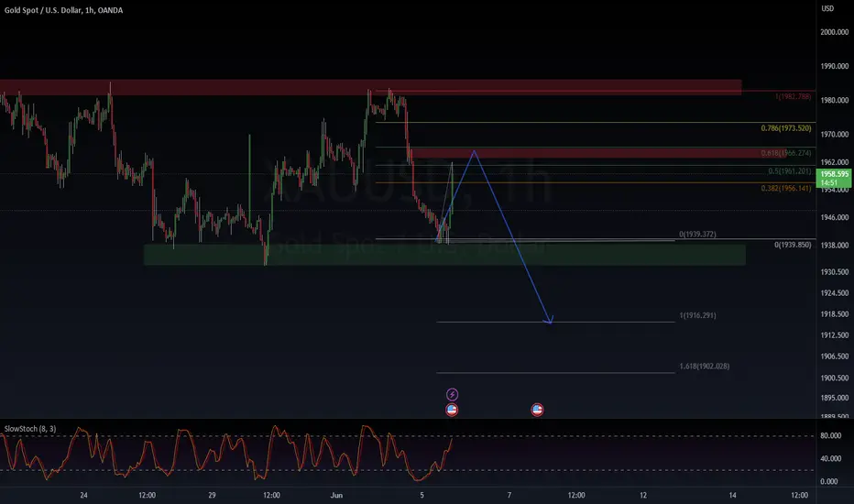Select the Fibonacci level 0.786(1973.520) label

786,128
